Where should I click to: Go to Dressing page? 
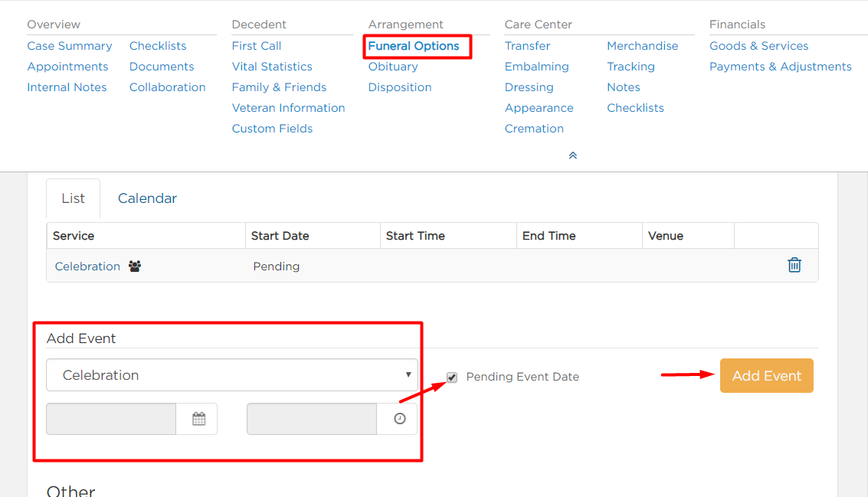click(x=529, y=87)
